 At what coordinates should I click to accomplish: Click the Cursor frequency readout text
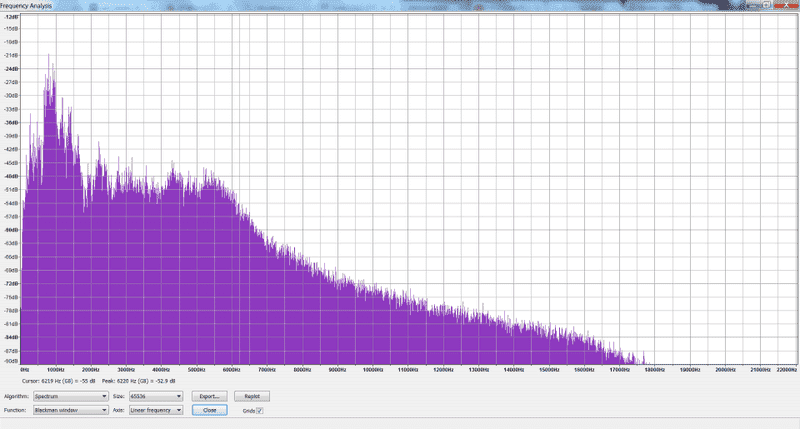[x=61, y=381]
